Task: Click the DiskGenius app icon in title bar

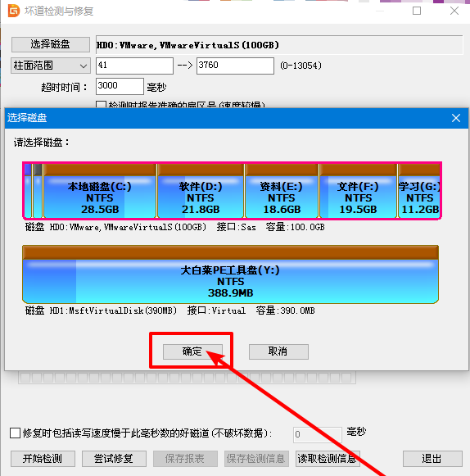Action: [x=13, y=11]
